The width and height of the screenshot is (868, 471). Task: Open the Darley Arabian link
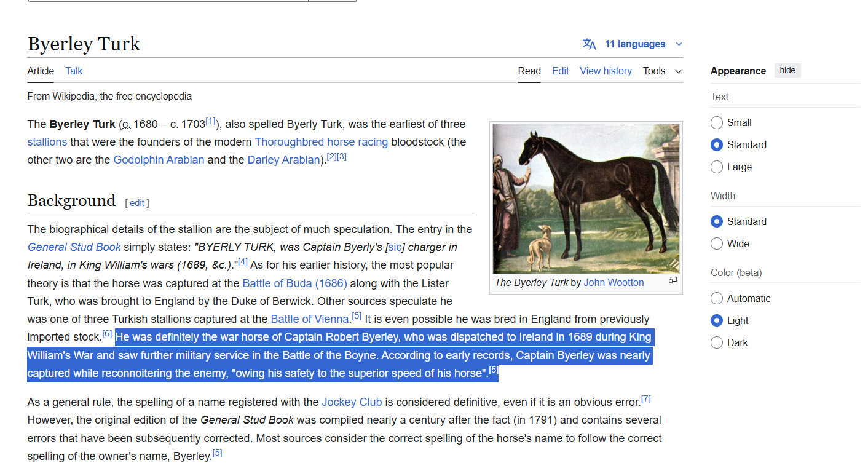(284, 160)
